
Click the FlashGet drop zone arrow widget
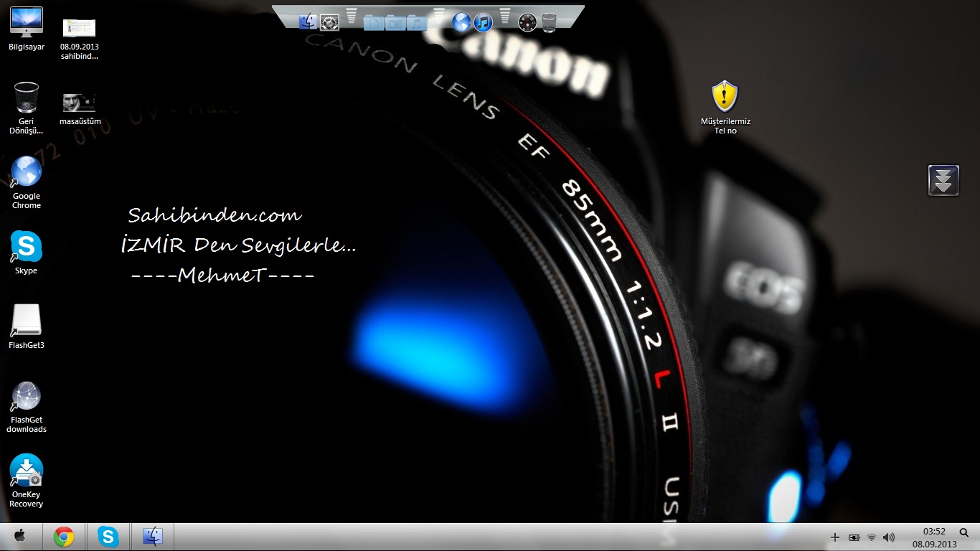pos(943,180)
